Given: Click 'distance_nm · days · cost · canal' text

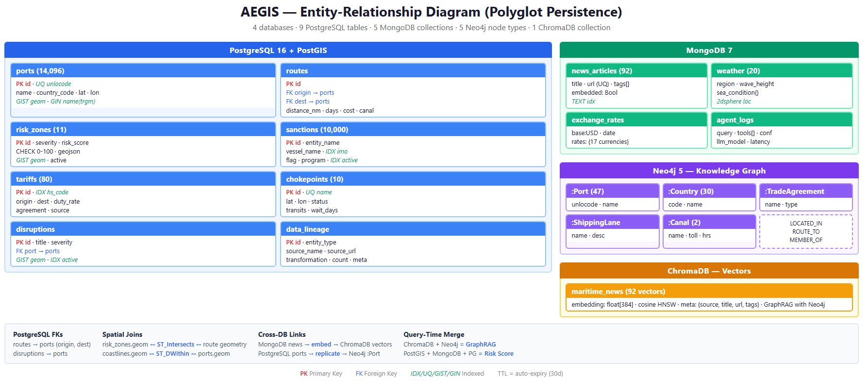Looking at the screenshot, I should click(x=330, y=111).
